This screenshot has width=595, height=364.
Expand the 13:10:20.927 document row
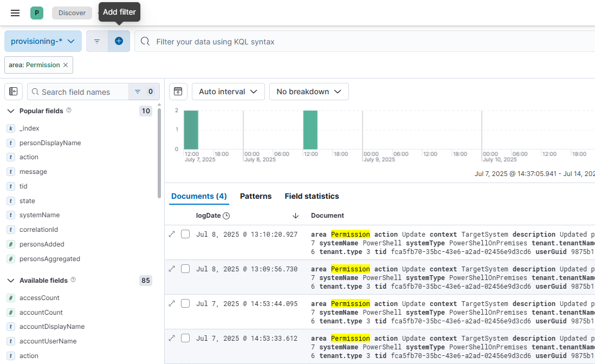tap(172, 234)
